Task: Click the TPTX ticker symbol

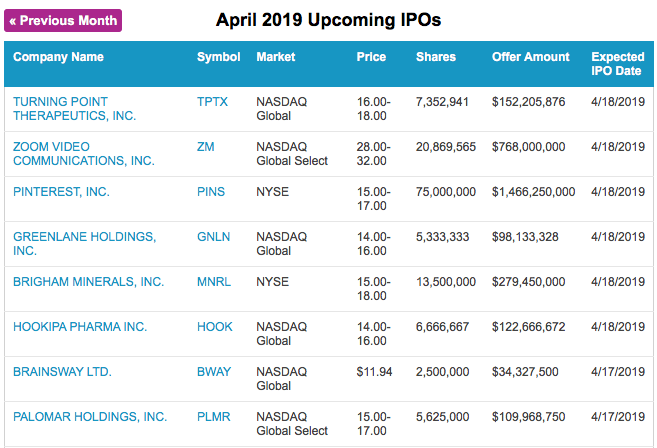Action: click(214, 102)
